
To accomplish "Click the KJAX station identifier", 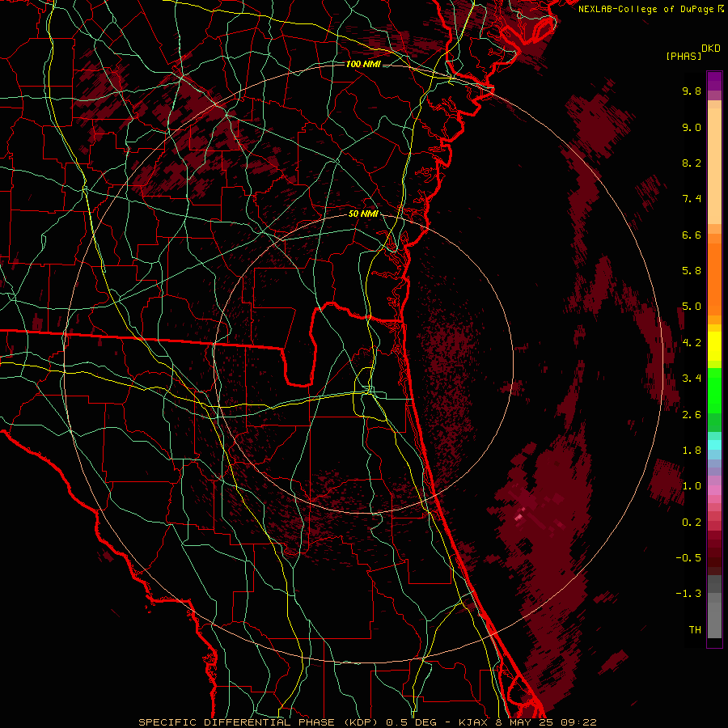I will [x=472, y=722].
